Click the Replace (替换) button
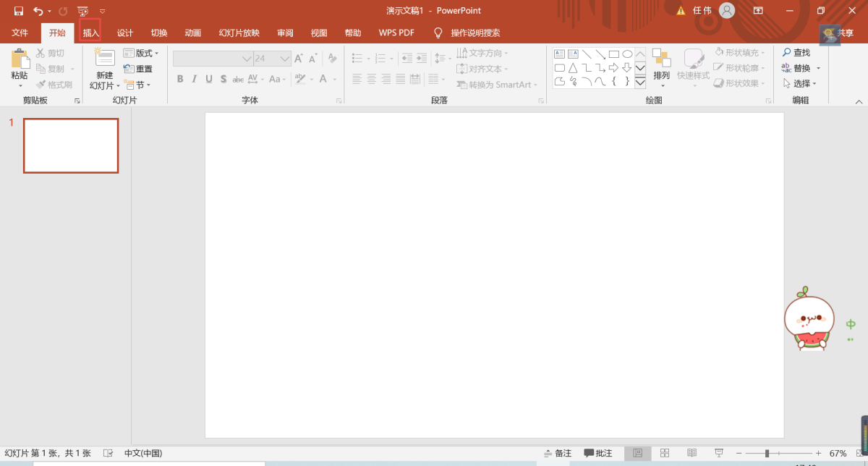The width and height of the screenshot is (868, 466). (x=801, y=68)
